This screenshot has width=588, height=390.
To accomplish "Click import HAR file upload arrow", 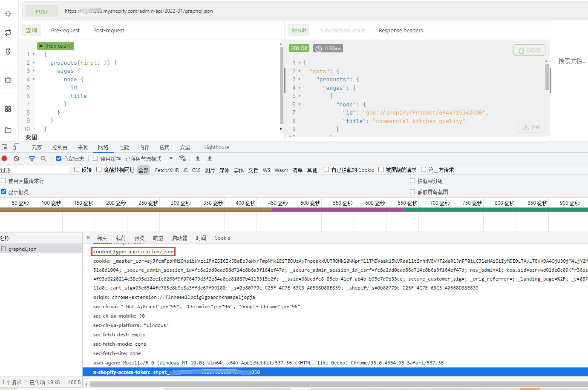I will 198,158.
